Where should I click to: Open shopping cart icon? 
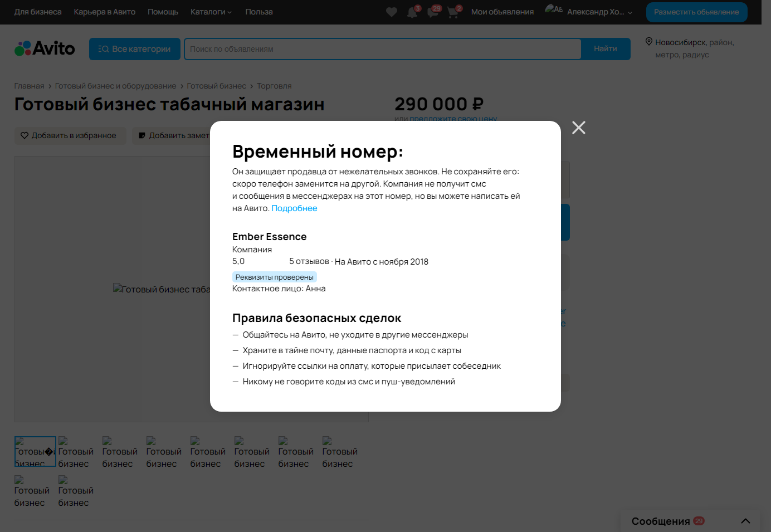(x=453, y=12)
